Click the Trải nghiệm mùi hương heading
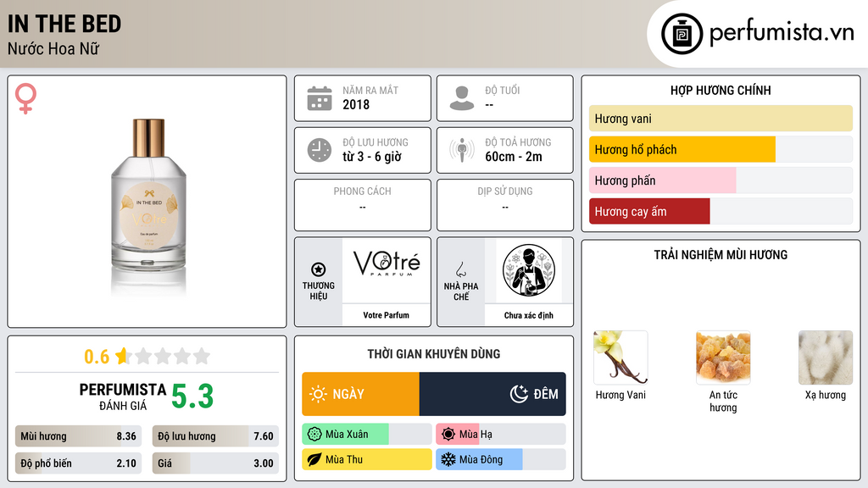The image size is (868, 488). pyautogui.click(x=721, y=255)
